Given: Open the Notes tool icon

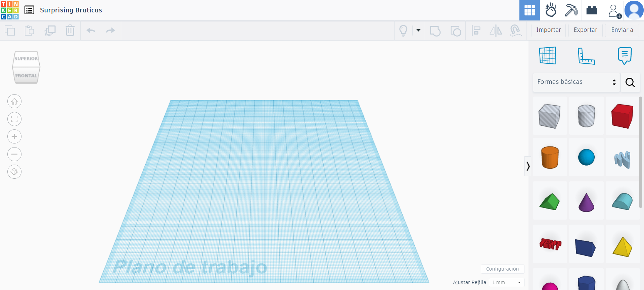Looking at the screenshot, I should tap(625, 56).
